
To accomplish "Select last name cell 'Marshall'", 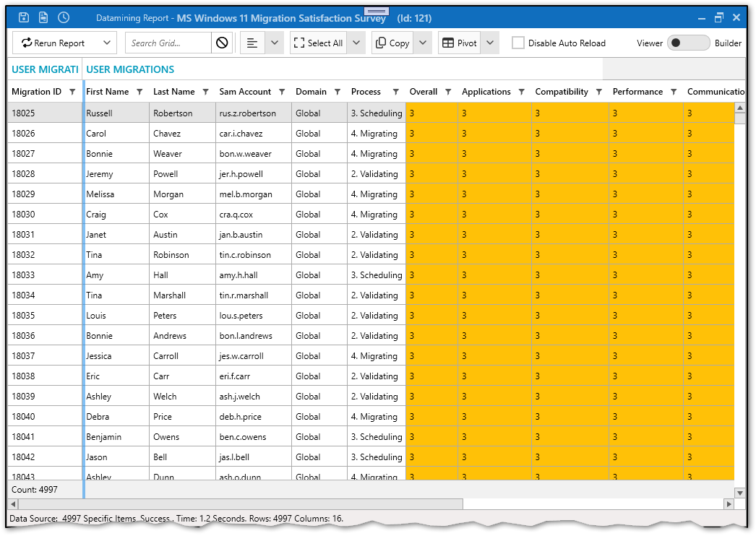I will pyautogui.click(x=182, y=295).
